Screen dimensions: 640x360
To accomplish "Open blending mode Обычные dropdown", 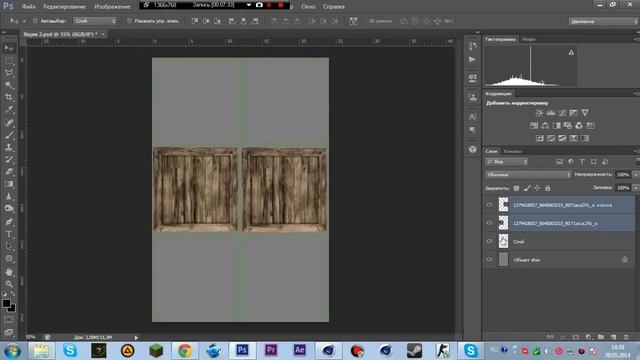I will [x=528, y=175].
